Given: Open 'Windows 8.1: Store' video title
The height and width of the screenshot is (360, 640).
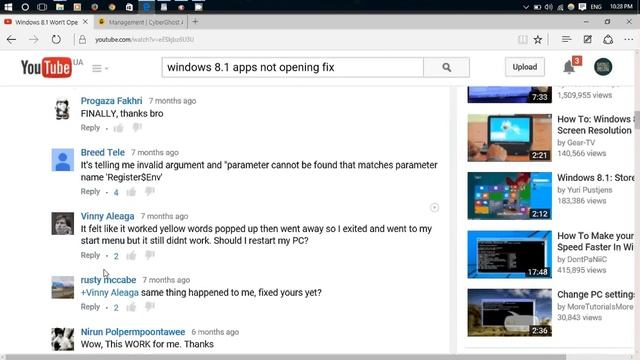Looking at the screenshot, I should tap(596, 178).
